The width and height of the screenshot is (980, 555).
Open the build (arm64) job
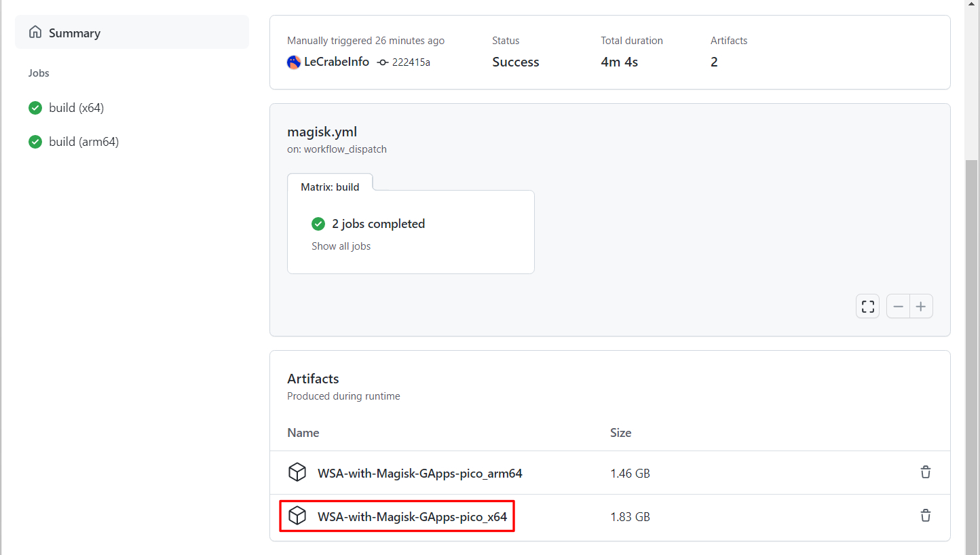[83, 142]
